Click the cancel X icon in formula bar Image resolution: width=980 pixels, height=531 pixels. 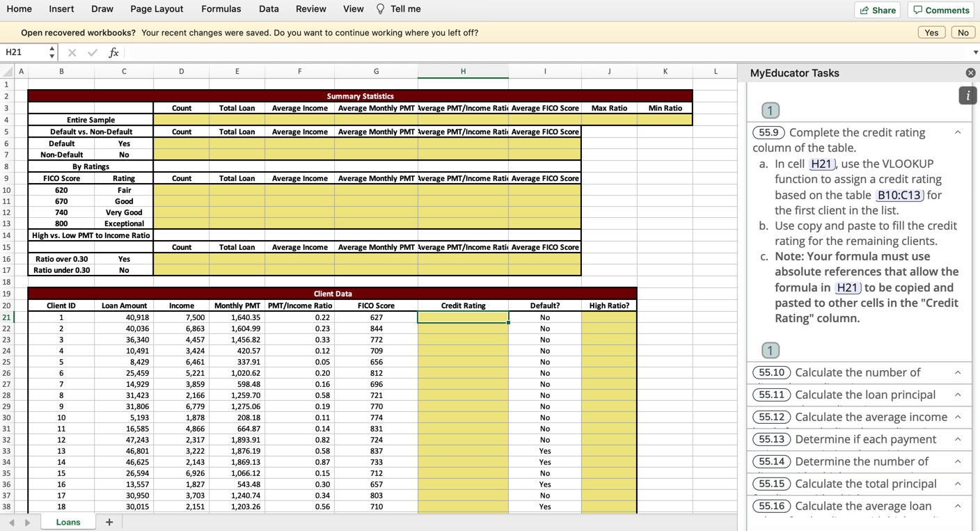click(x=72, y=52)
